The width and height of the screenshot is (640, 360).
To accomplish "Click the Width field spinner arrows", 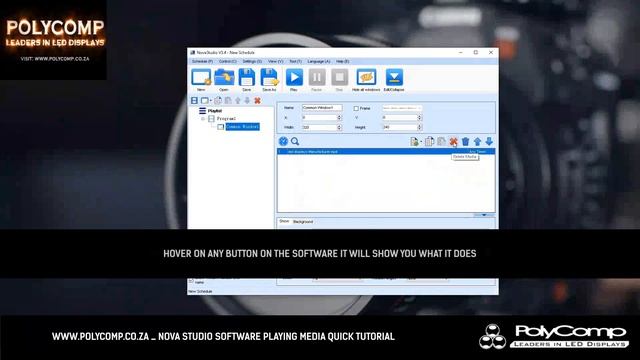I will point(339,127).
